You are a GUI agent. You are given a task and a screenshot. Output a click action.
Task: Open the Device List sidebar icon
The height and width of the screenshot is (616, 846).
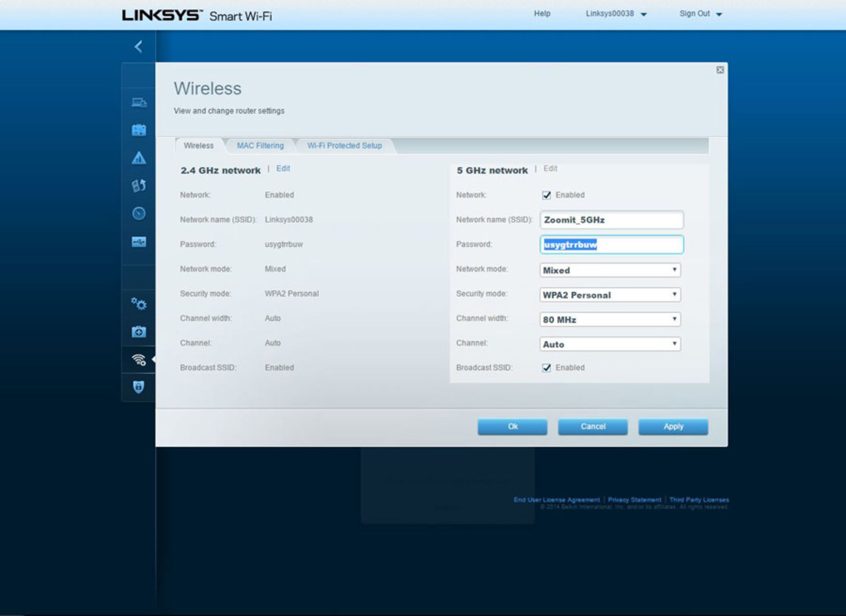(x=139, y=103)
